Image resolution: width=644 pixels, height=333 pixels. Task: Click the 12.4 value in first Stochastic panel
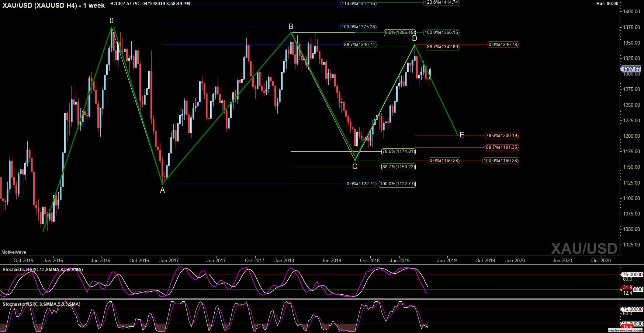click(x=627, y=293)
